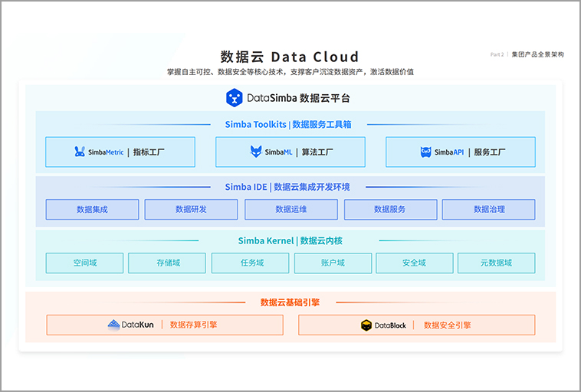Viewport: 581px width, 392px height.
Task: Choose the 空间域 kernel box
Action: pos(84,263)
